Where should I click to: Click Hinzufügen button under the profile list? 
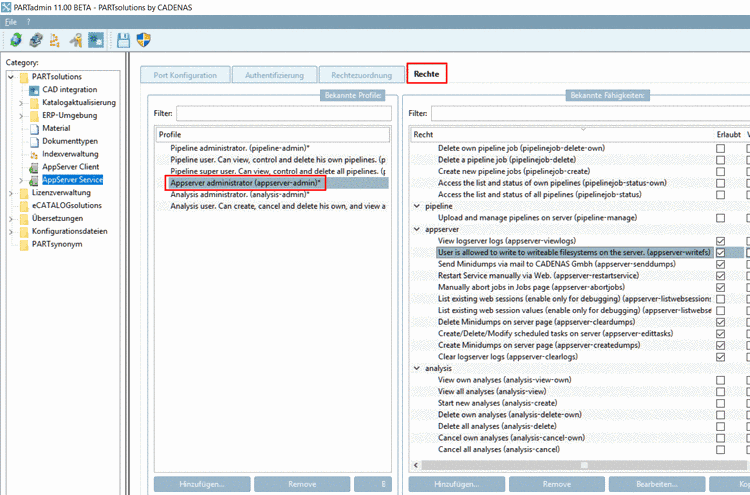(x=202, y=484)
